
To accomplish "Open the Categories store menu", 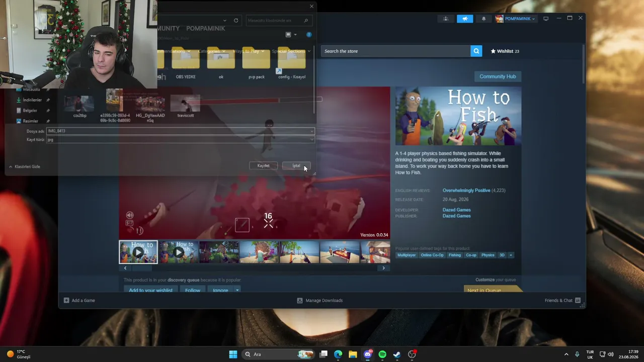I will (x=211, y=51).
